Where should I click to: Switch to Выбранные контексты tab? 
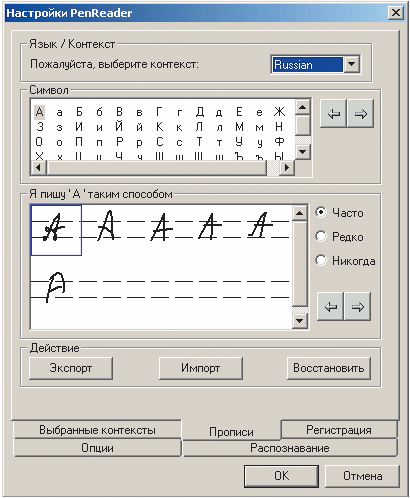97,430
